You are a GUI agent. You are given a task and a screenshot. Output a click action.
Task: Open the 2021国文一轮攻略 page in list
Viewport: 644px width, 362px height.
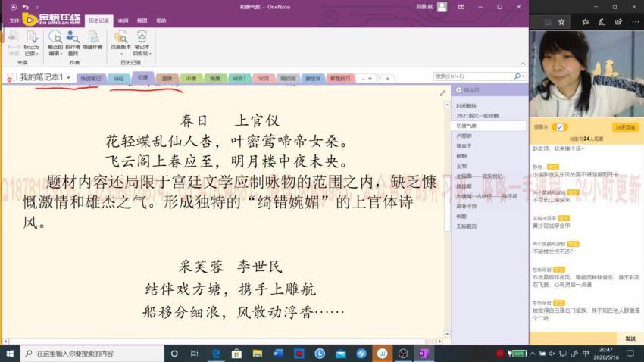point(477,116)
